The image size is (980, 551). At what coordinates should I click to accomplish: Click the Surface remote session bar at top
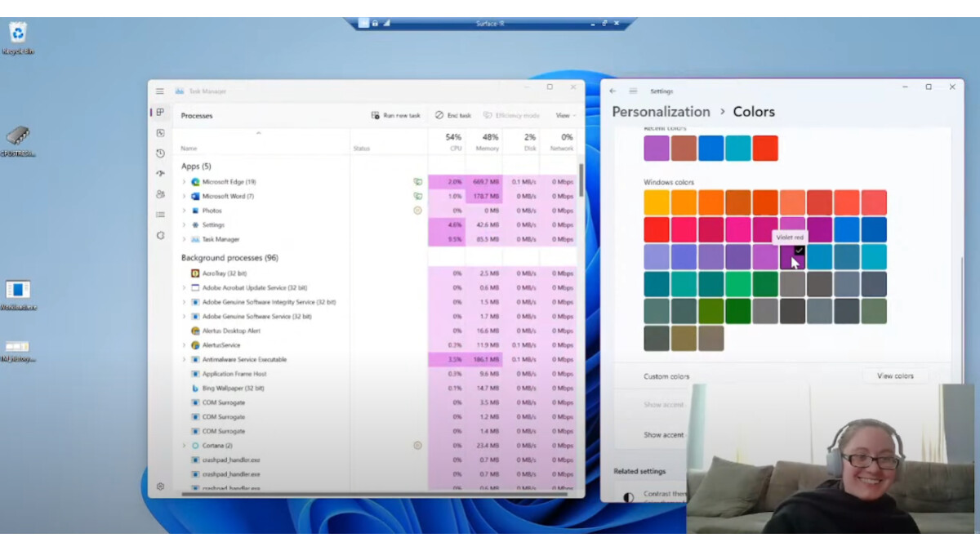coord(490,23)
